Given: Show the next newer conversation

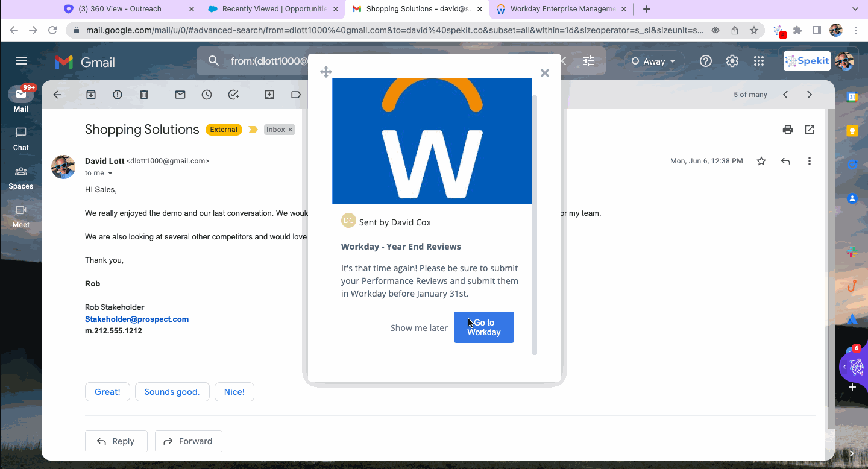Looking at the screenshot, I should (785, 95).
